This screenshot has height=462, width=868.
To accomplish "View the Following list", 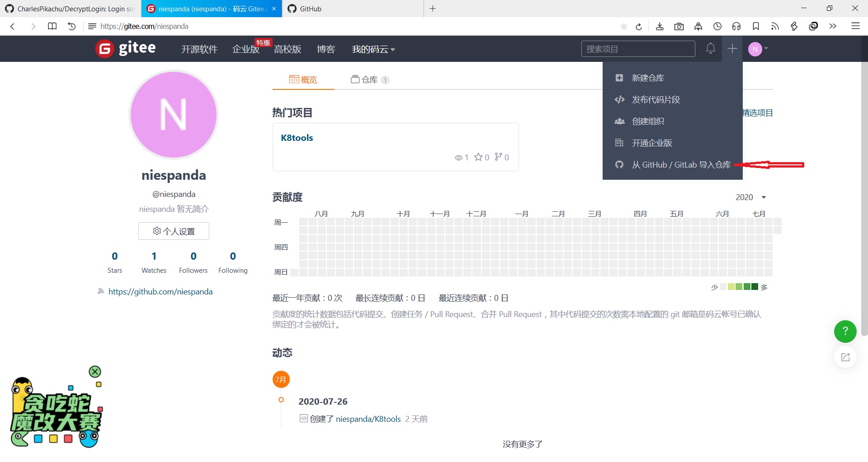I will [233, 262].
